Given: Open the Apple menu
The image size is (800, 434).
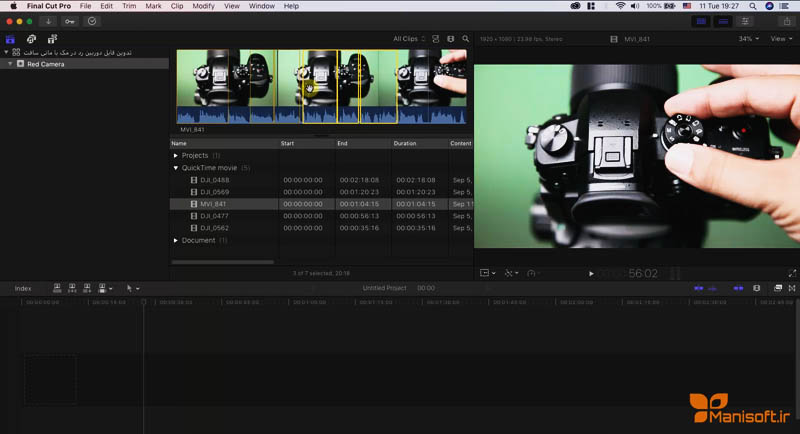Looking at the screenshot, I should [14, 6].
